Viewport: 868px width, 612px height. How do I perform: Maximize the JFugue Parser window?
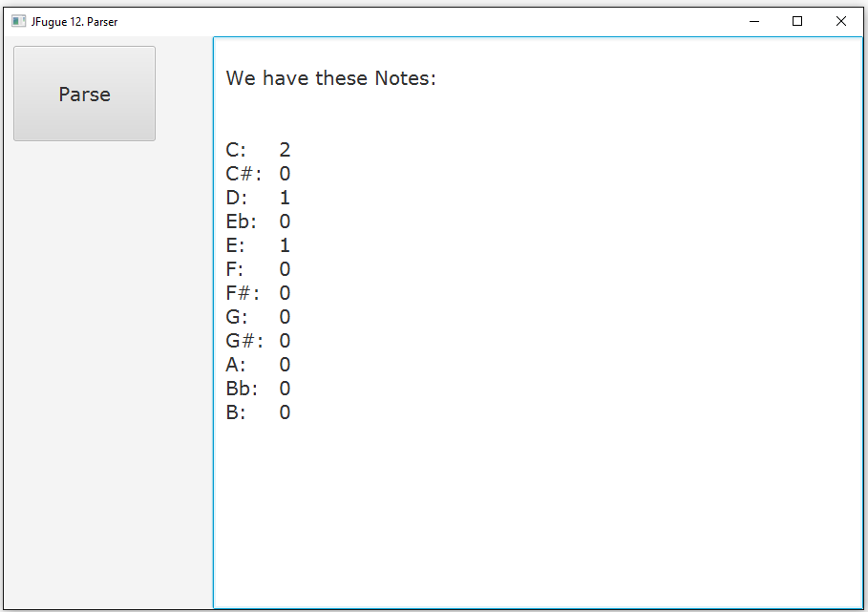click(797, 22)
